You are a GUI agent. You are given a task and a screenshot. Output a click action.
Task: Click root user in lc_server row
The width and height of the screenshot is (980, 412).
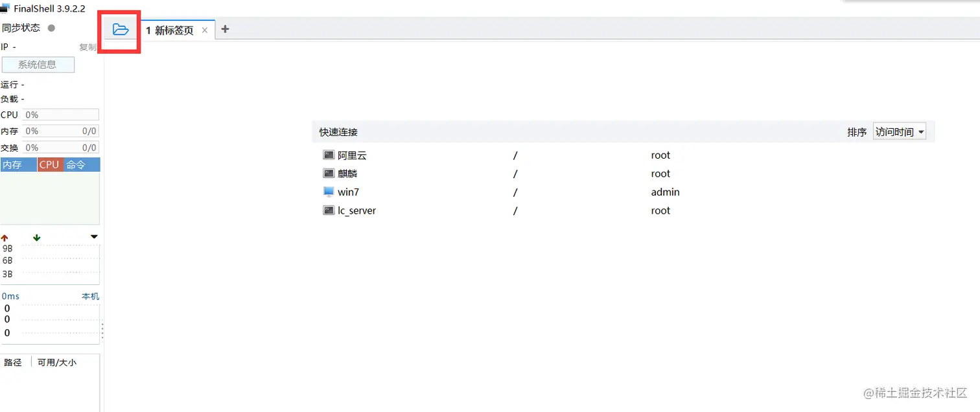tap(660, 211)
